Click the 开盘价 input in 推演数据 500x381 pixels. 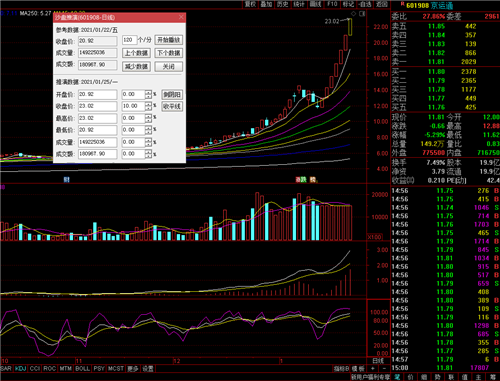[98, 94]
